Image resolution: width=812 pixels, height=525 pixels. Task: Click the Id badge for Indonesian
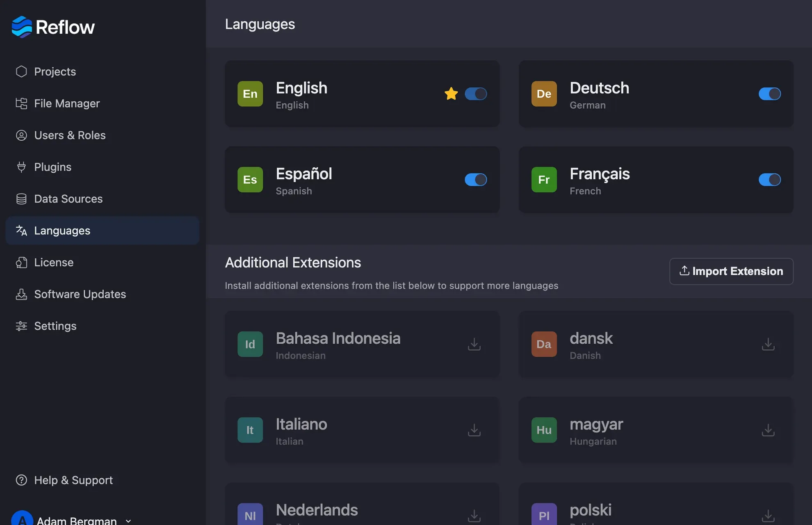tap(250, 344)
